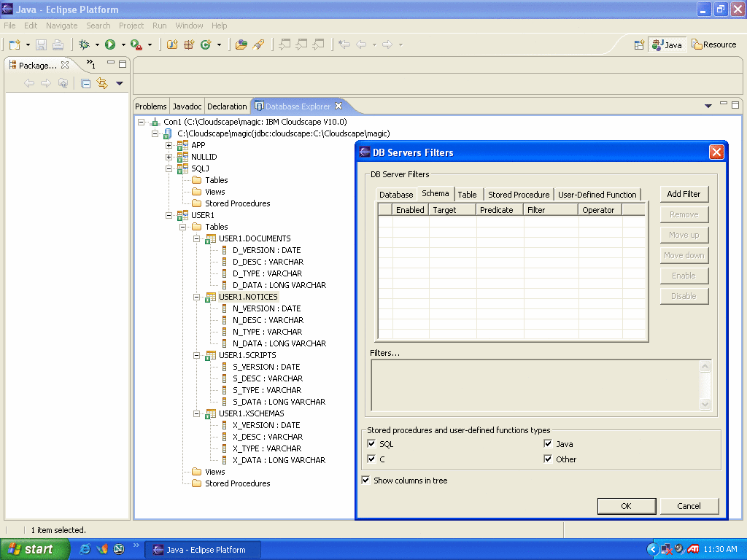The width and height of the screenshot is (747, 560).
Task: Toggle Link with Editor in Package Explorer
Action: [102, 83]
